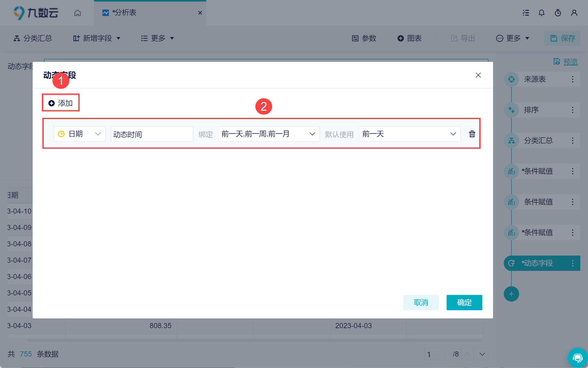Viewport: 588px width, 368px height.
Task: Cancel the dialog with 取消
Action: 421,302
